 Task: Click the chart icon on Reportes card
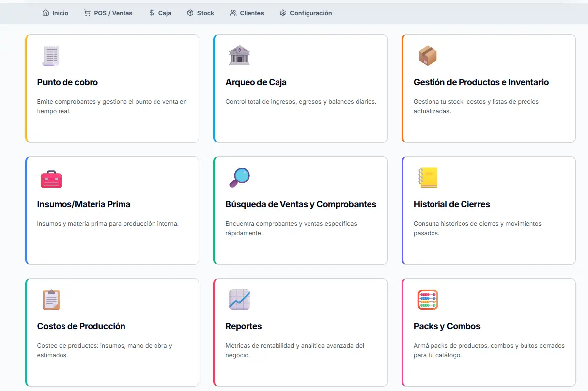[239, 300]
